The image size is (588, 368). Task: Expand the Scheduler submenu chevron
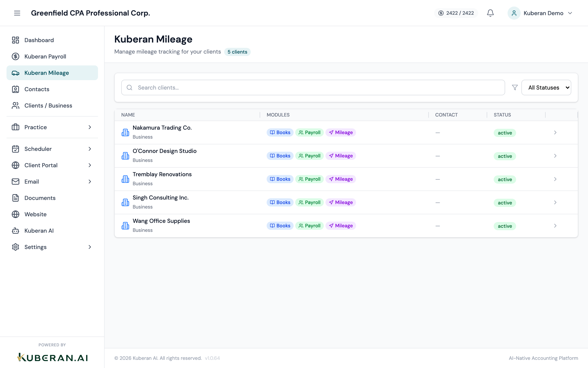[x=90, y=149]
